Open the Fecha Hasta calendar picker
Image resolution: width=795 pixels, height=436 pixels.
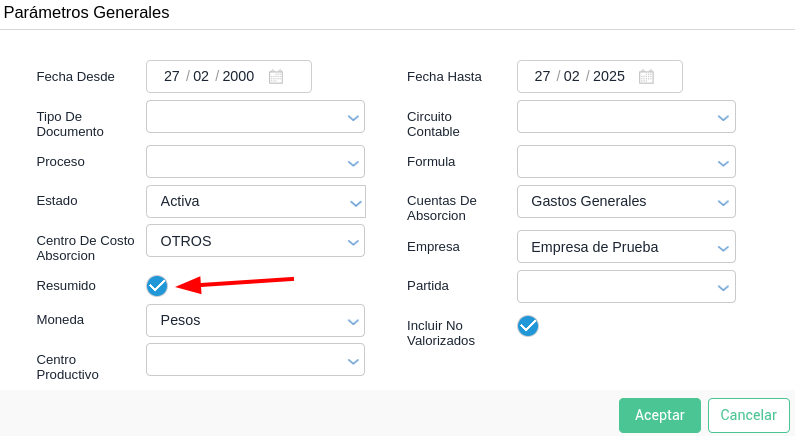646,77
